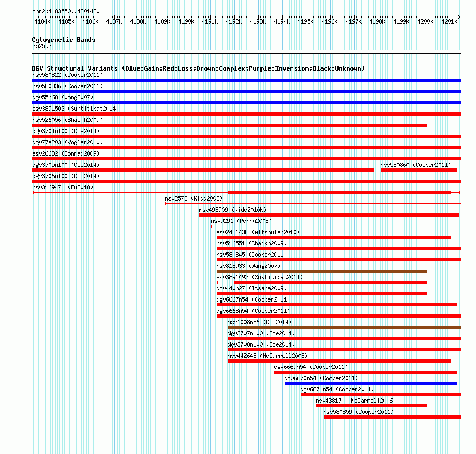Click the 4199k ruler tick label

point(401,21)
